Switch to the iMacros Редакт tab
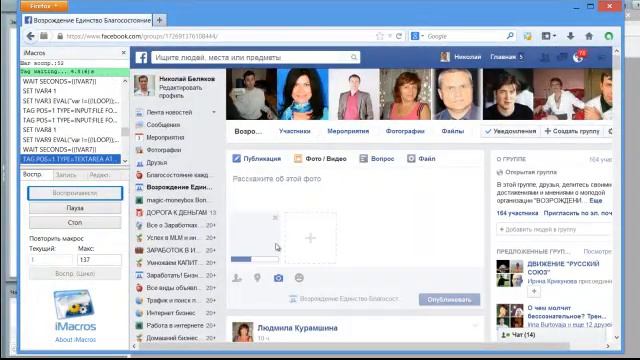The image size is (640, 360). pyautogui.click(x=99, y=175)
